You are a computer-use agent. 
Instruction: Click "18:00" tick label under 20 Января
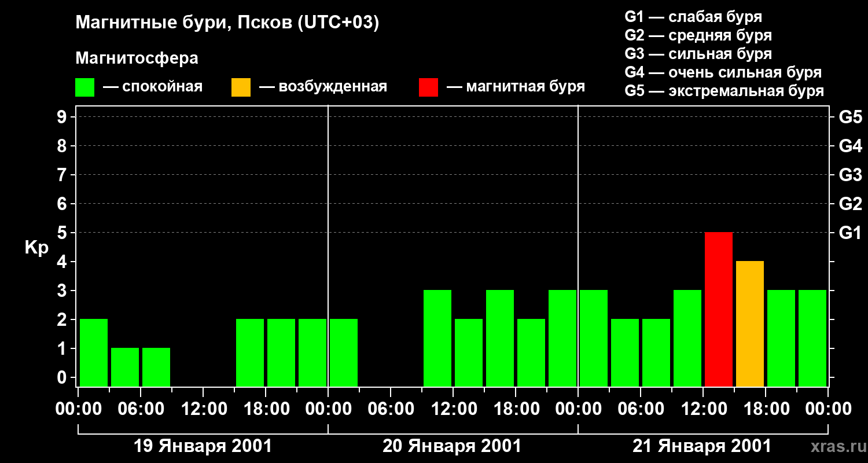tap(516, 409)
